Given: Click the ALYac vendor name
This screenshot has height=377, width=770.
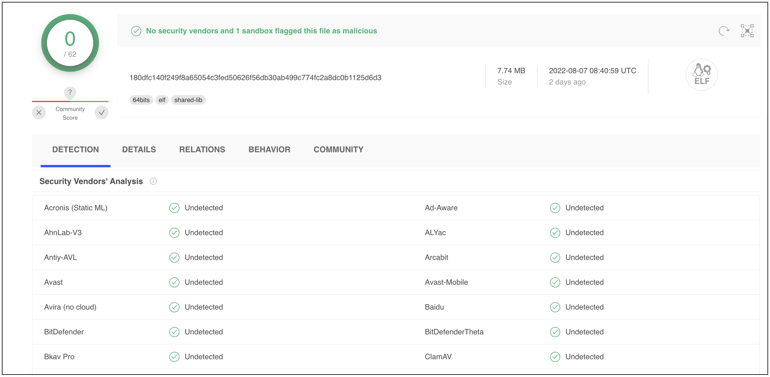Looking at the screenshot, I should click(436, 233).
